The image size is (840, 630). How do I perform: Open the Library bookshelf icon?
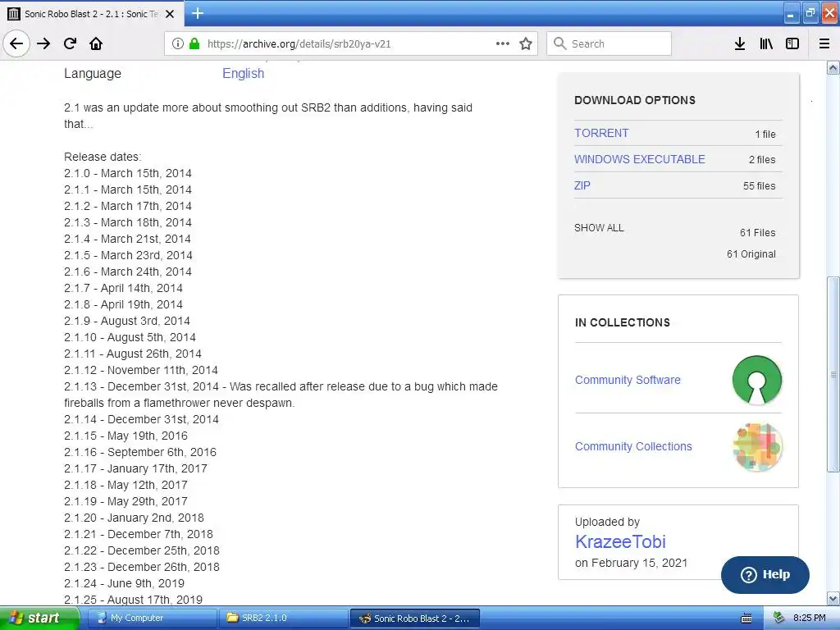[x=766, y=43]
